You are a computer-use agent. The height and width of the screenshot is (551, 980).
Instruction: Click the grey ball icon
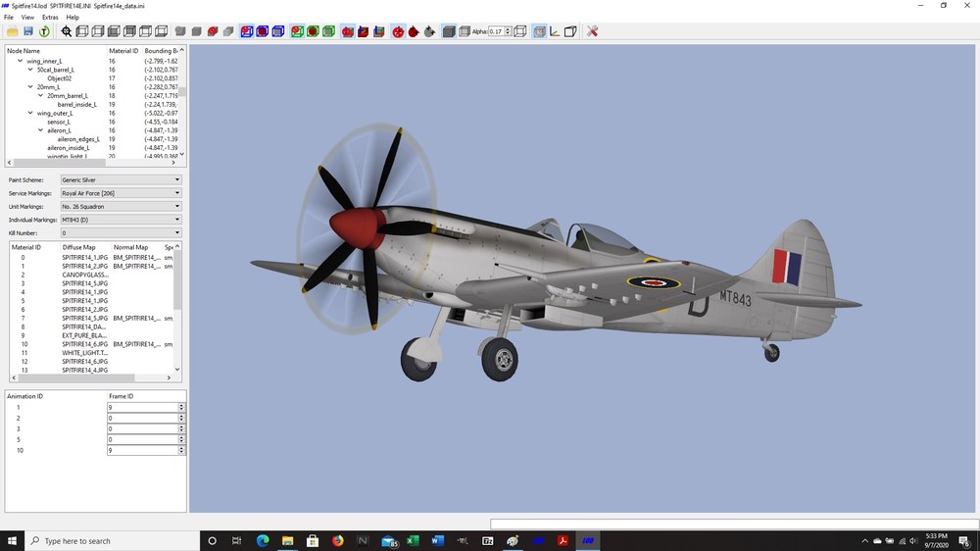tap(429, 31)
